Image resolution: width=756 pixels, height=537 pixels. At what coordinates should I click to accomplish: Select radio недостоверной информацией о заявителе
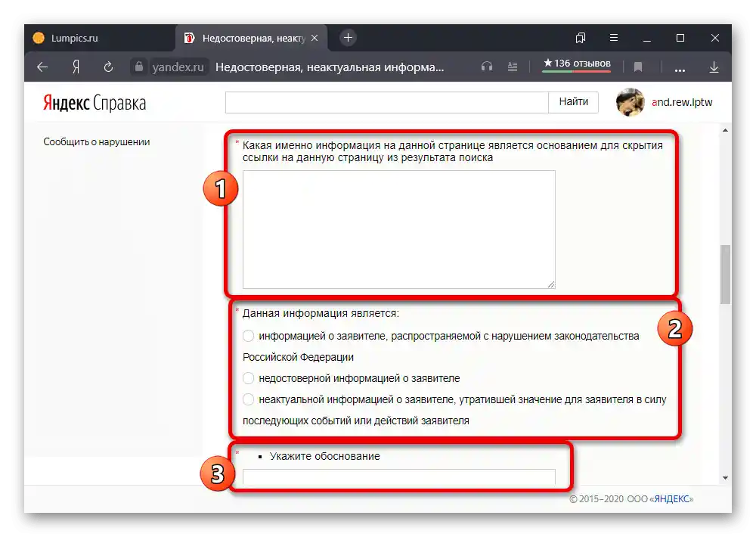[248, 378]
